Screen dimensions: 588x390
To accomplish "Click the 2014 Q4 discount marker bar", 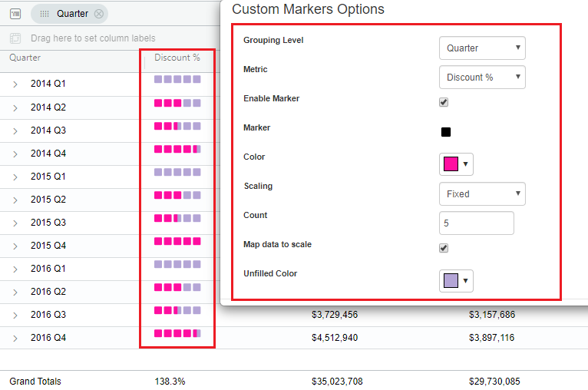I will [177, 150].
